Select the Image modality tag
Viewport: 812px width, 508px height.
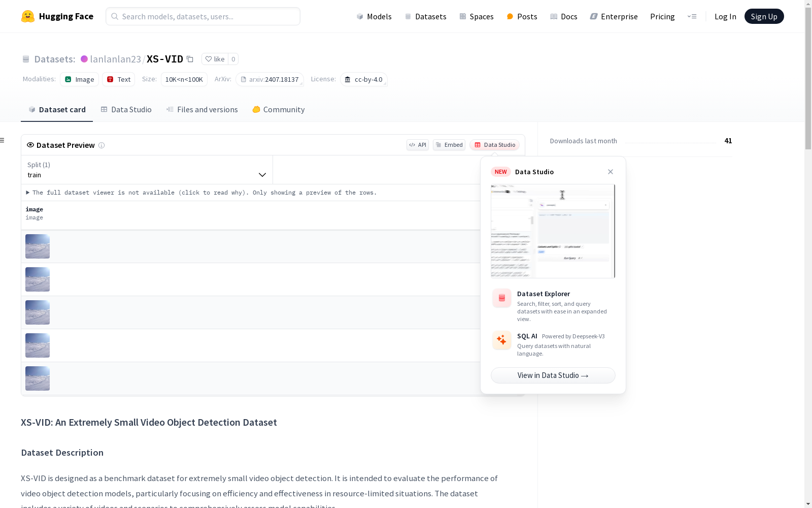[x=79, y=79]
